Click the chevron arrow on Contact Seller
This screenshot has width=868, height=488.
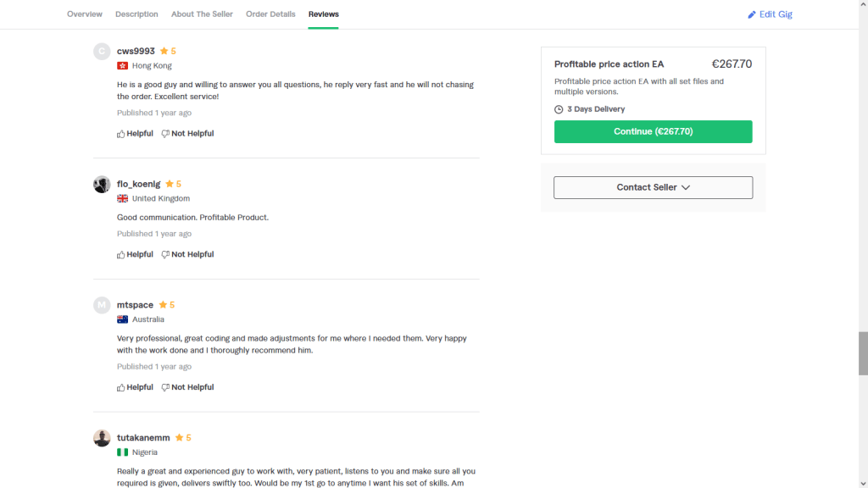click(x=686, y=187)
